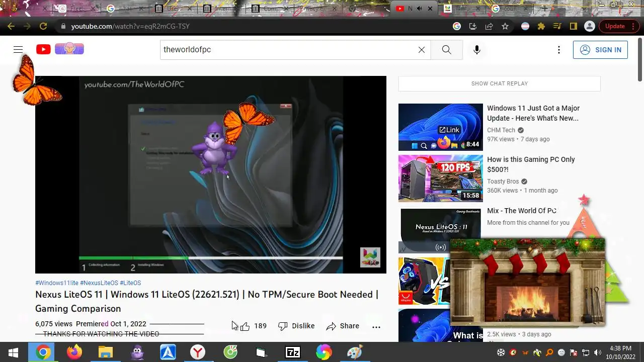Open the clock showing 4:38 PM

pos(620,352)
